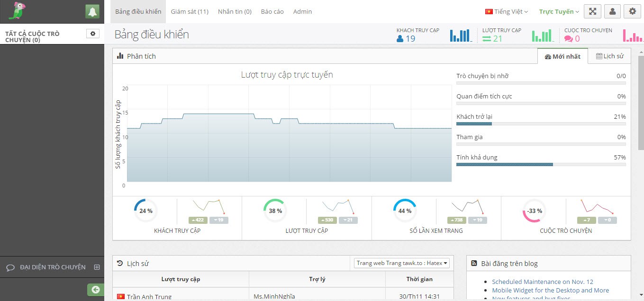Click the -33 % chats gauge

pyautogui.click(x=535, y=211)
